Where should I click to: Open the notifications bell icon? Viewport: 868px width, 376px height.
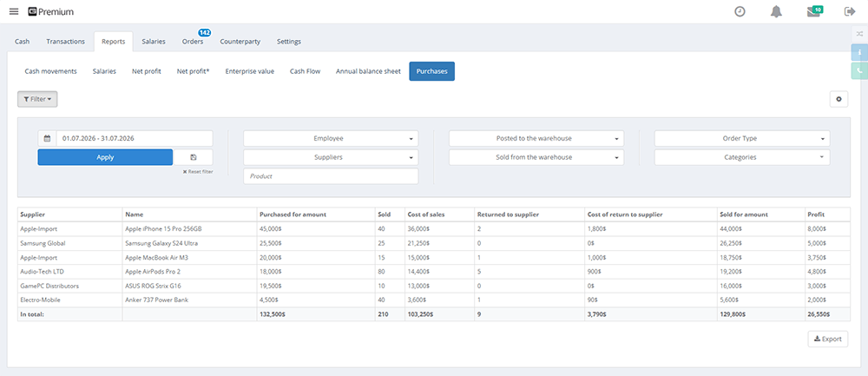(777, 11)
